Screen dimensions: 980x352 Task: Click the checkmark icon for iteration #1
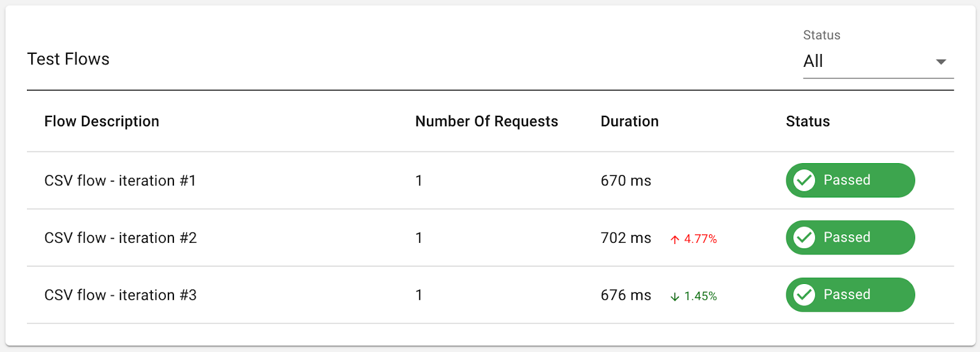(804, 180)
